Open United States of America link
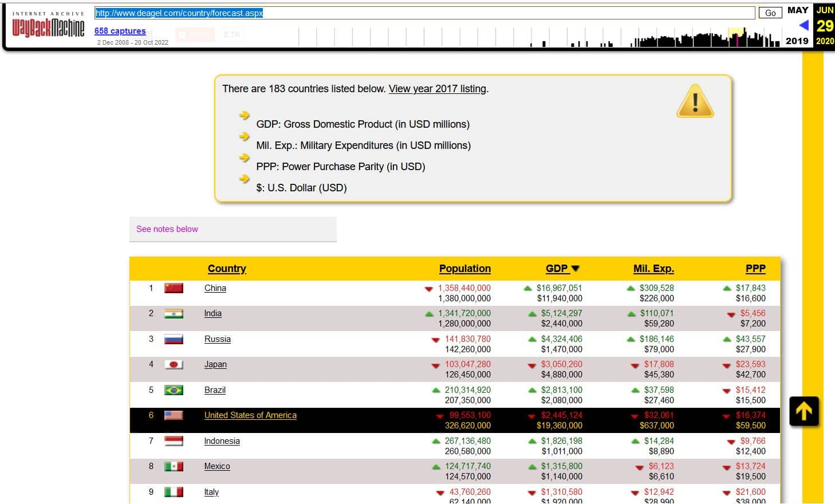This screenshot has width=835, height=504. (x=250, y=415)
